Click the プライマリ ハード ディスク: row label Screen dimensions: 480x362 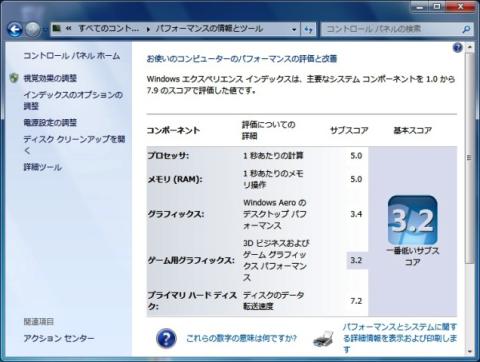click(x=192, y=301)
